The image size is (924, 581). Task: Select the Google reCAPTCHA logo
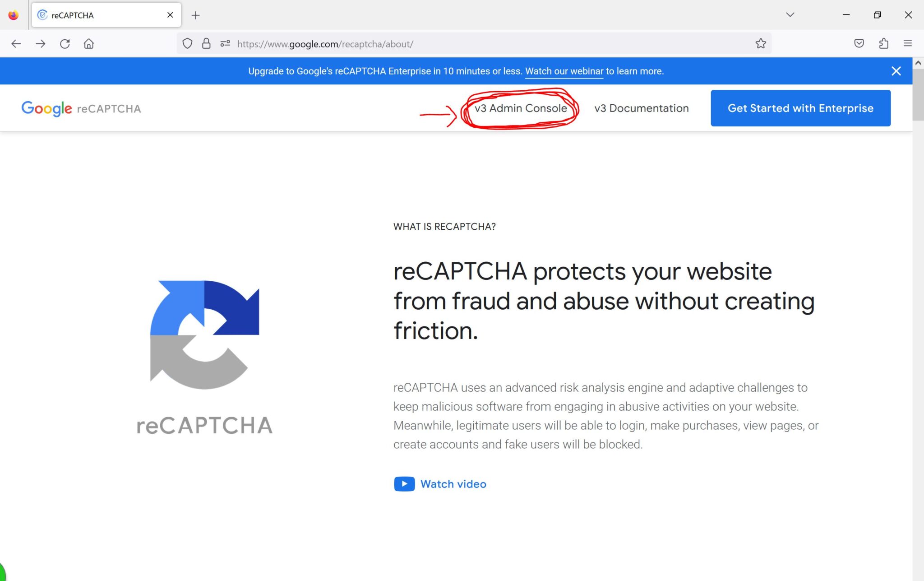coord(81,108)
